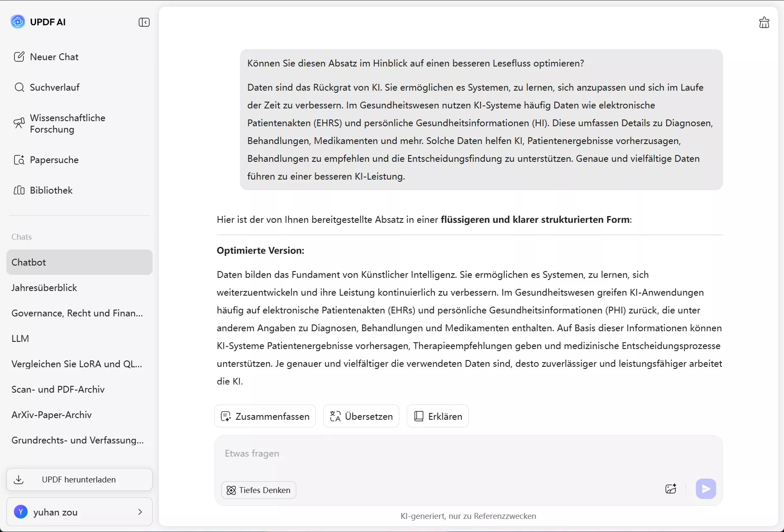Send the message with the arrow button
784x532 pixels.
705,488
